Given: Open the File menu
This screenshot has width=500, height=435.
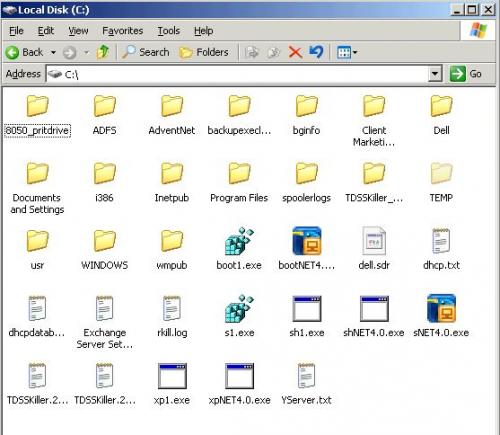Looking at the screenshot, I should pyautogui.click(x=16, y=31).
